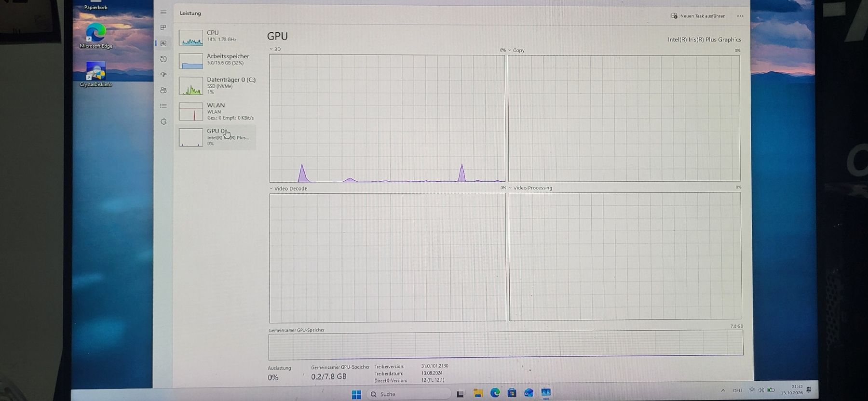Click the DEU input language indicator
The height and width of the screenshot is (401, 868).
point(737,390)
